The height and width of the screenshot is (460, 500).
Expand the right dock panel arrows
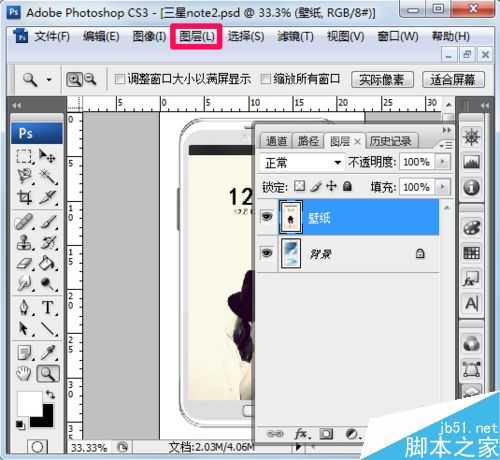(484, 106)
